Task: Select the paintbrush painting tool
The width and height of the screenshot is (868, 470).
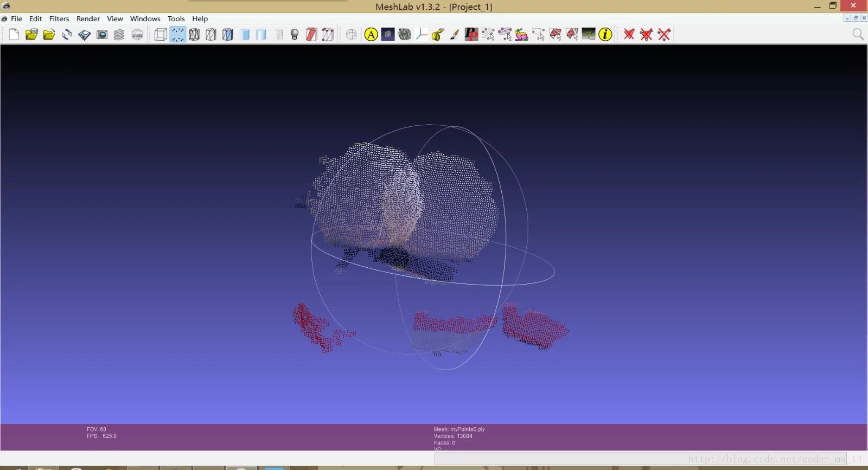Action: pyautogui.click(x=455, y=35)
